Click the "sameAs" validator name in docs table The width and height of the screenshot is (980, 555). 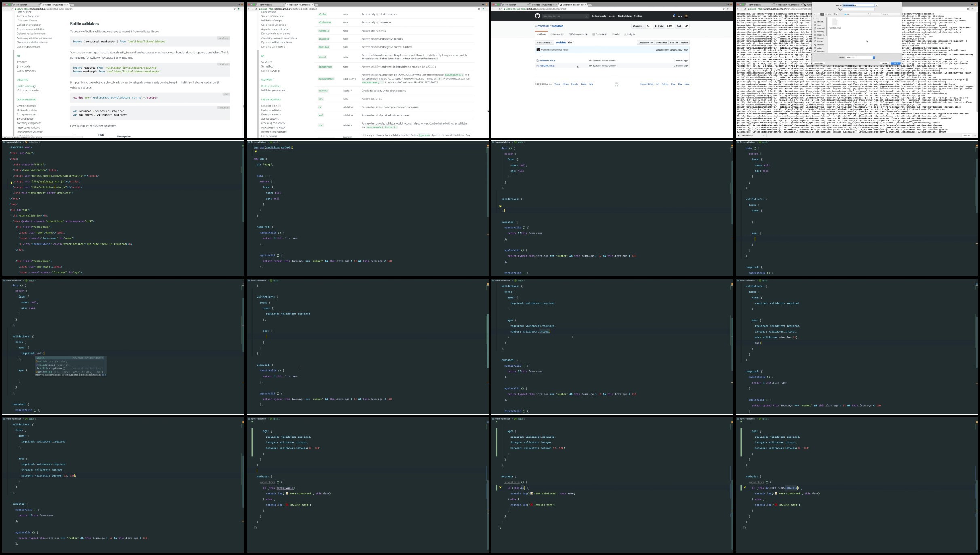(323, 91)
